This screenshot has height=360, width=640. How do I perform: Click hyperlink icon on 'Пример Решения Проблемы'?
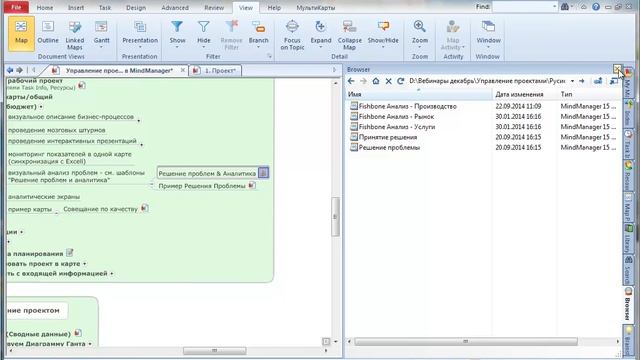coord(252,185)
